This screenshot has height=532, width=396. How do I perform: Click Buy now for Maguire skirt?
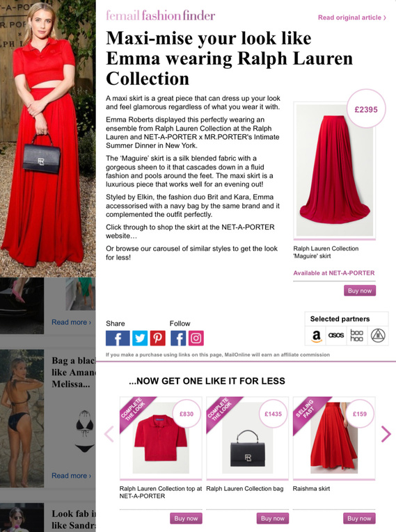click(x=360, y=291)
